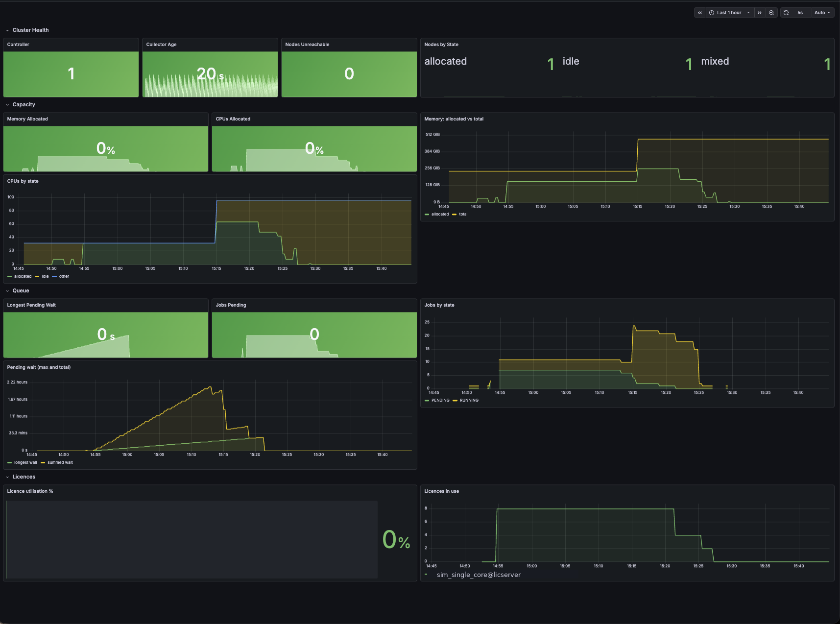Shift time range forward

[x=760, y=13]
